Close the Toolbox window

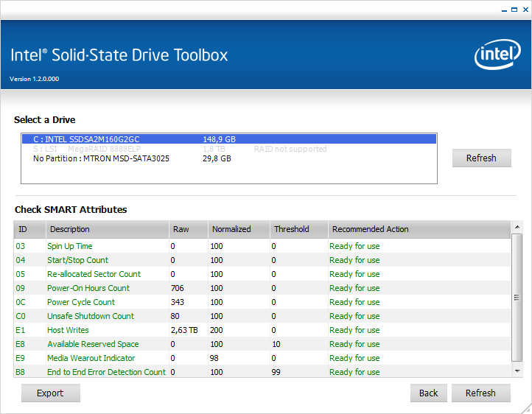pyautogui.click(x=525, y=10)
